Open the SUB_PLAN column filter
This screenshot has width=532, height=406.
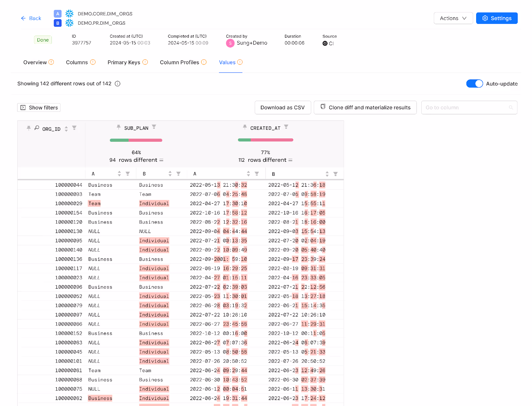(154, 127)
